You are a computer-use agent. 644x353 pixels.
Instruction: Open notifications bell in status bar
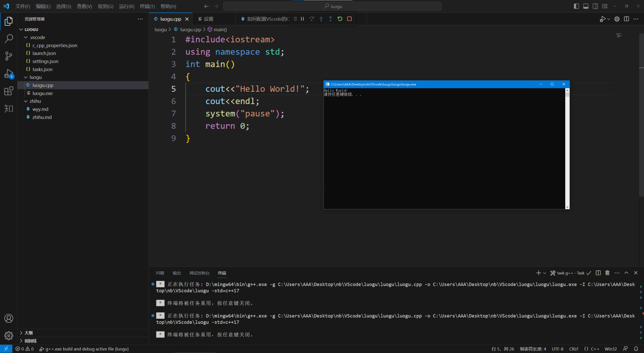click(x=636, y=349)
